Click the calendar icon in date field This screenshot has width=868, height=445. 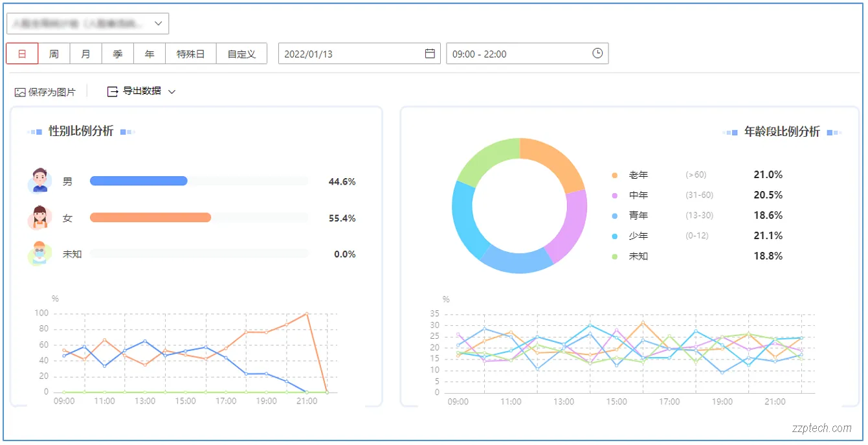point(430,54)
